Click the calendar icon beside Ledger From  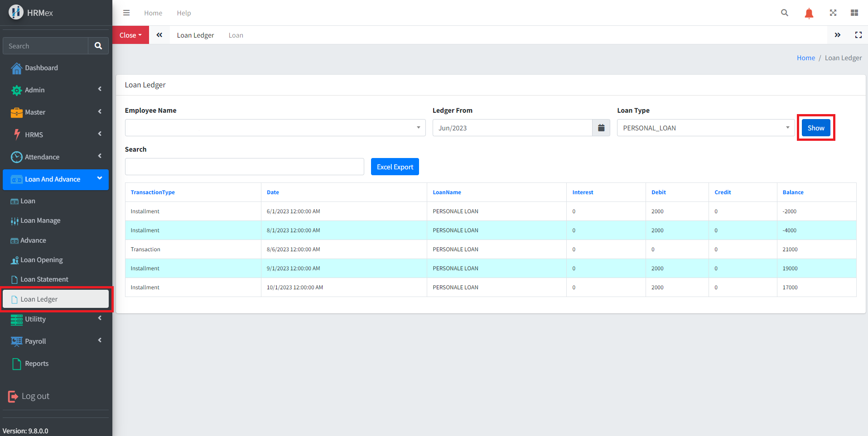(x=601, y=128)
